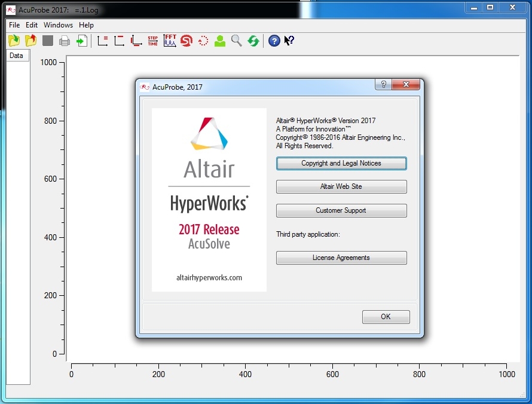Image resolution: width=532 pixels, height=404 pixels.
Task: Open the Edit menu
Action: pyautogui.click(x=32, y=25)
